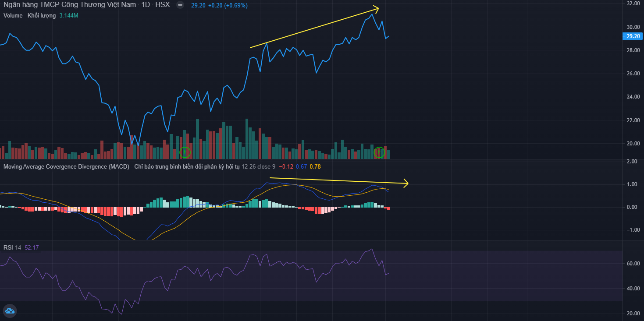
Task: Click the symbol name Ngân hàng TMCP Công Thương
Action: 69,5
